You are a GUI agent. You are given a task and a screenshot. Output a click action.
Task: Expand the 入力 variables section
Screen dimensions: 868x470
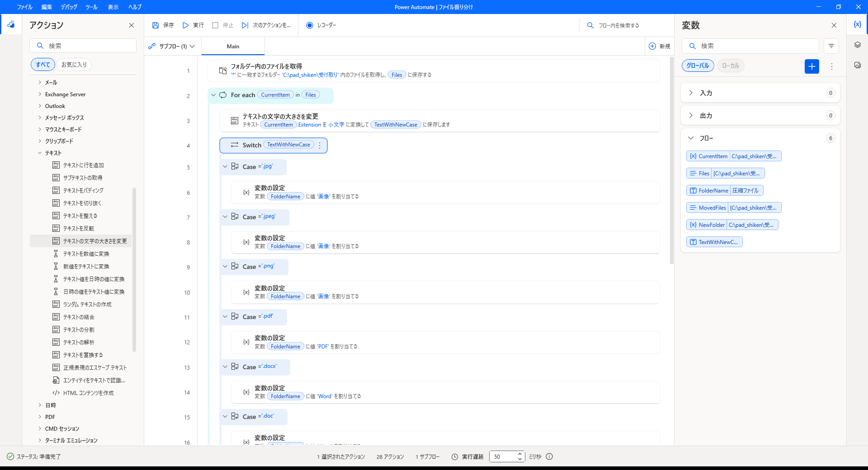(691, 93)
